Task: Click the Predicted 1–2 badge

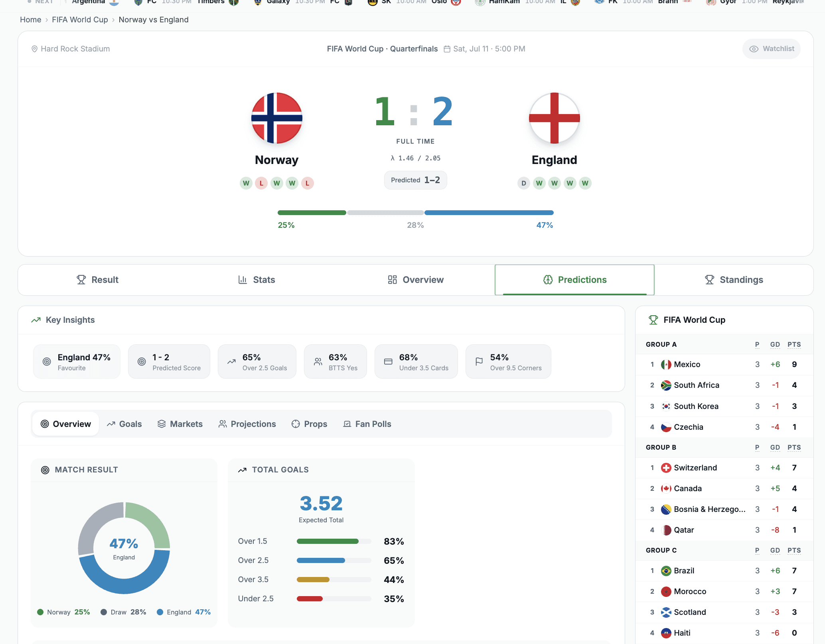Action: [x=415, y=180]
